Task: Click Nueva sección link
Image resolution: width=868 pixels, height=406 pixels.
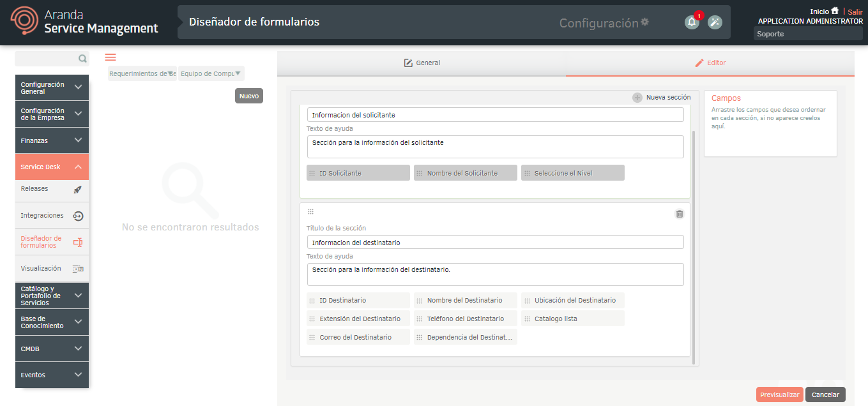Action: pos(668,98)
